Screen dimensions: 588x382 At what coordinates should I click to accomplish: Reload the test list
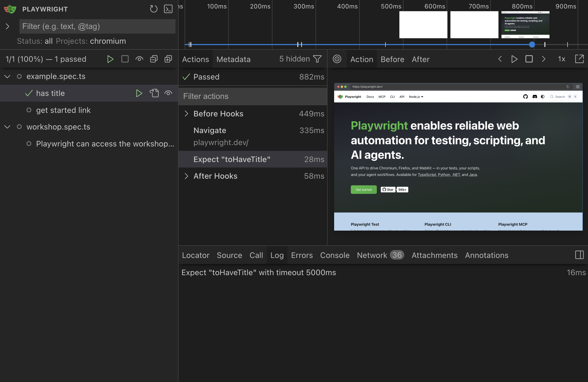point(154,9)
